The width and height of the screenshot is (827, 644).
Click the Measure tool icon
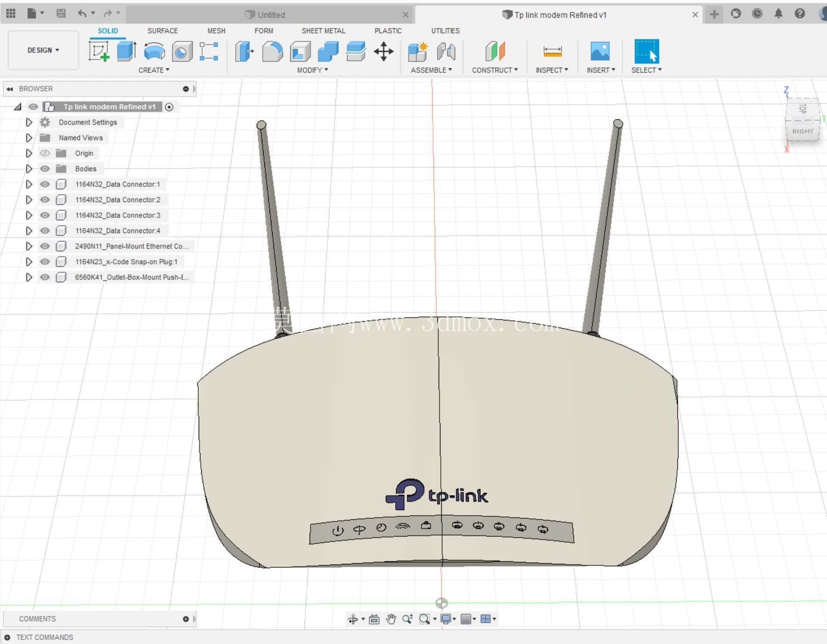(x=553, y=51)
